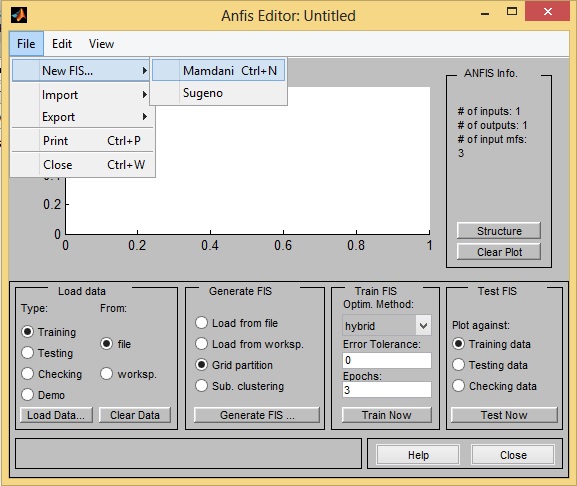Expand the Import submenu
This screenshot has width=577, height=486.
click(82, 95)
